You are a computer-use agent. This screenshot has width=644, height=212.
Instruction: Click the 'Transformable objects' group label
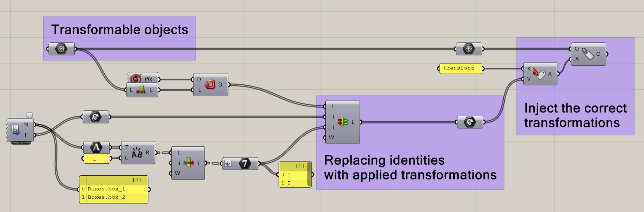[x=119, y=30]
